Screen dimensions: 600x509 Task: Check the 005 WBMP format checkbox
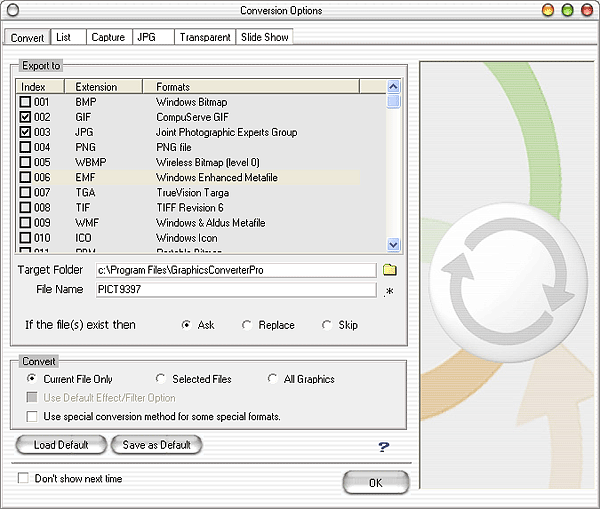pyautogui.click(x=25, y=162)
